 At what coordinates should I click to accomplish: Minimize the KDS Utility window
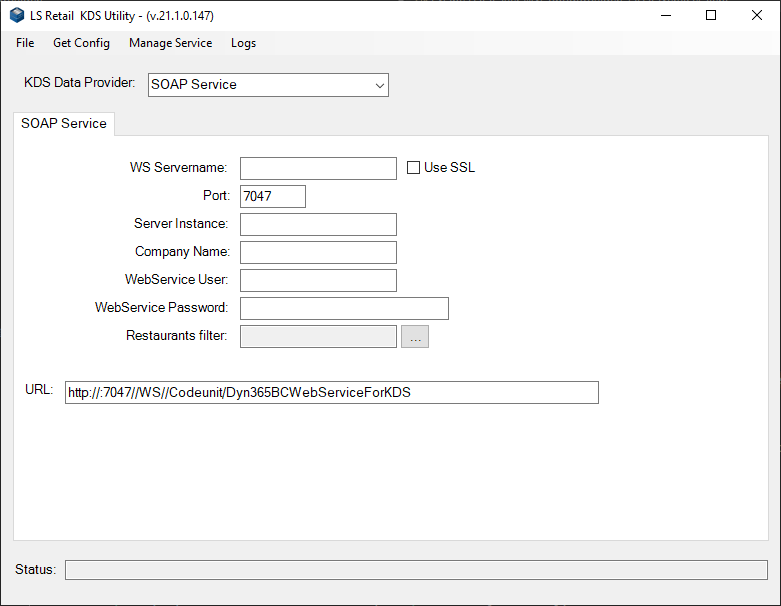click(666, 15)
